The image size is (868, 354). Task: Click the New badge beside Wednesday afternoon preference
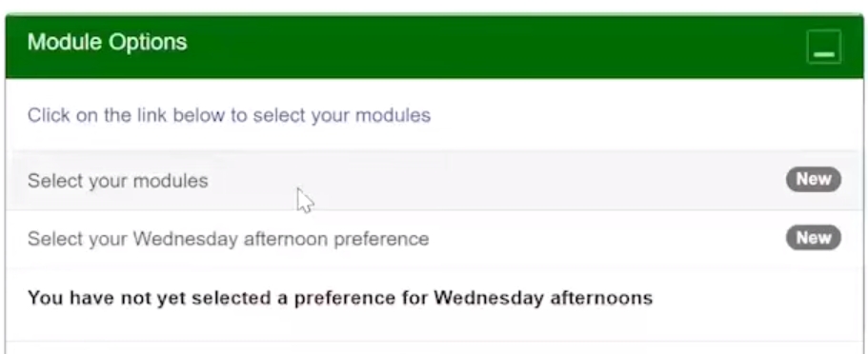(x=813, y=238)
